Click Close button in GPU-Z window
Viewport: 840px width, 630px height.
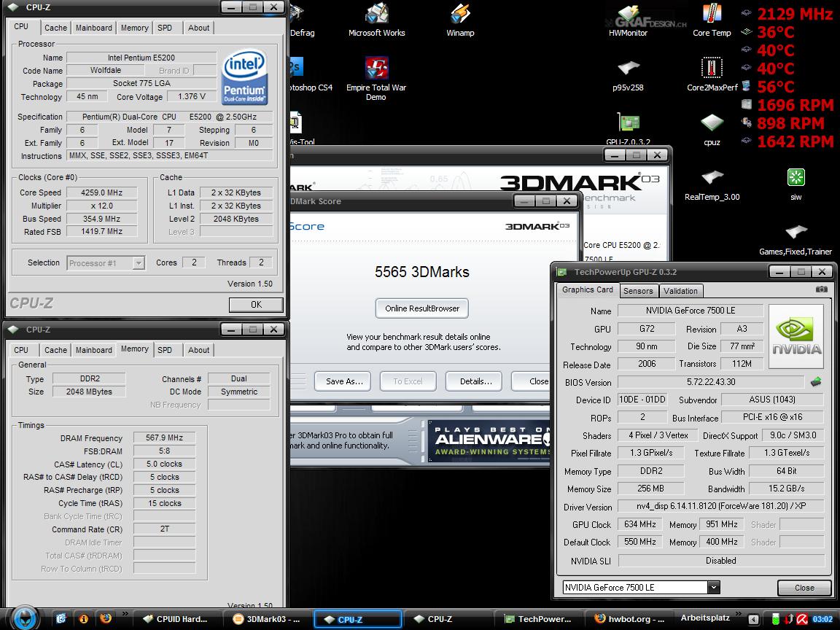click(804, 588)
